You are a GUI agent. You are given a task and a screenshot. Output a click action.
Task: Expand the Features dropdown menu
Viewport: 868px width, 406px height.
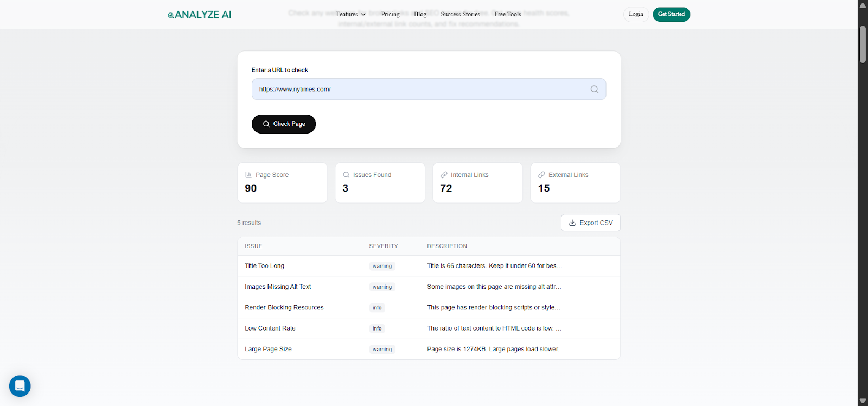click(x=350, y=15)
